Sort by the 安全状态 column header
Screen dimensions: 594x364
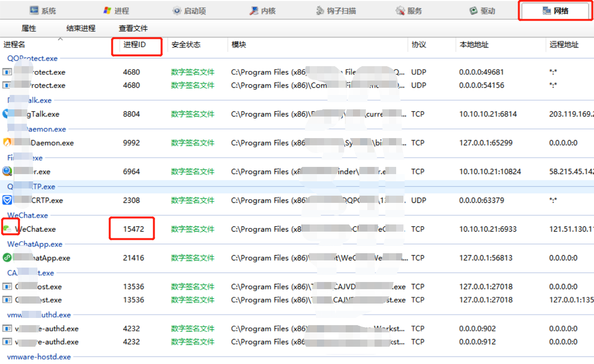click(x=186, y=45)
